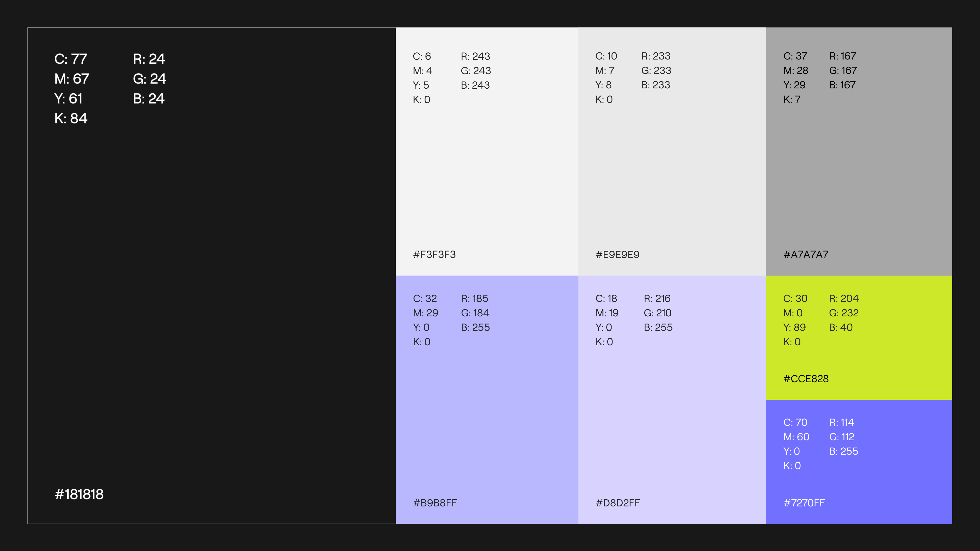
Task: Click 'G: 243' value text
Action: pos(476,71)
